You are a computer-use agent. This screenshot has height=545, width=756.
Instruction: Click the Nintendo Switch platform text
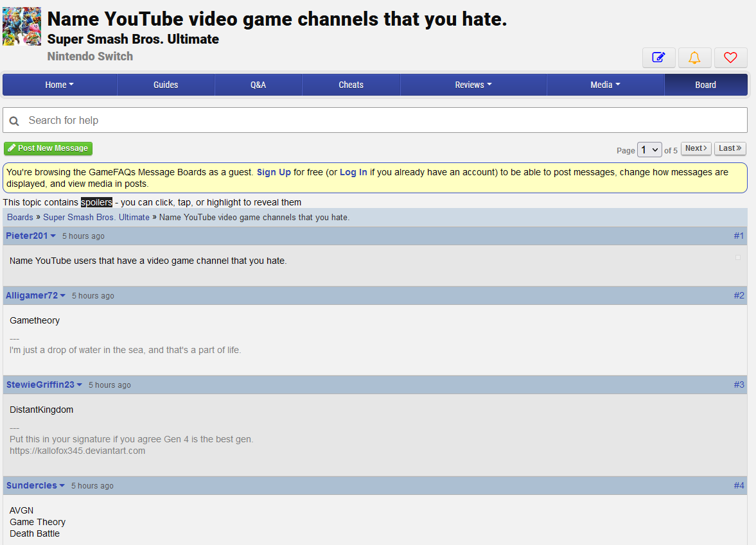90,56
